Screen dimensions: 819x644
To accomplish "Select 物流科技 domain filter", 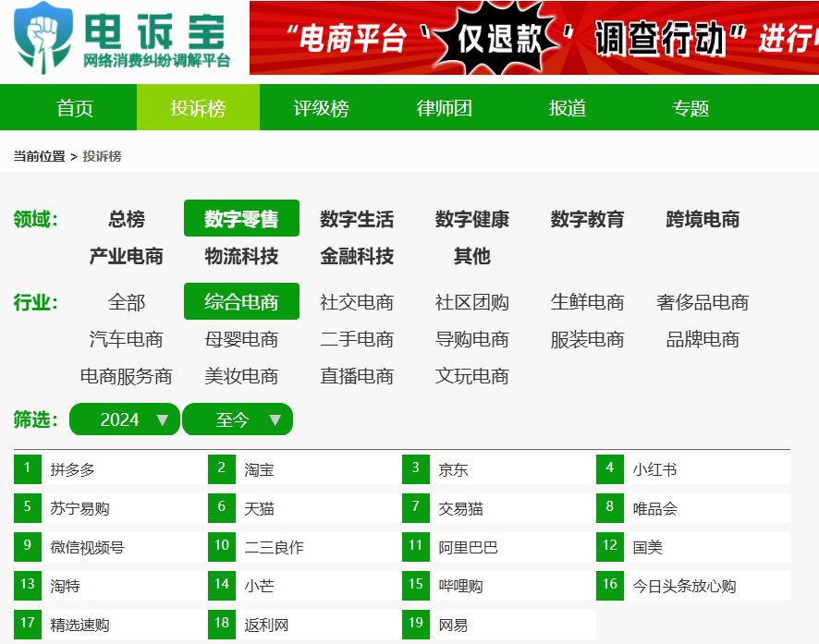I will pos(241,256).
